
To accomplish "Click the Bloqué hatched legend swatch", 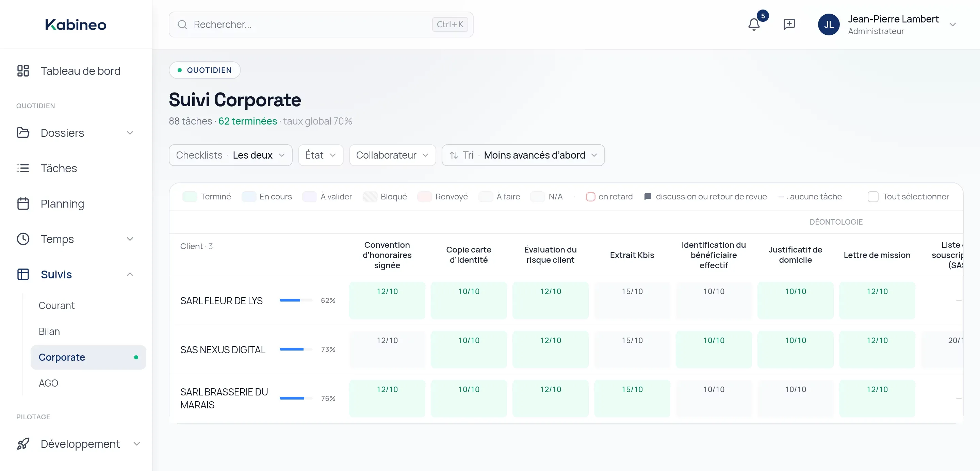I will coord(370,197).
